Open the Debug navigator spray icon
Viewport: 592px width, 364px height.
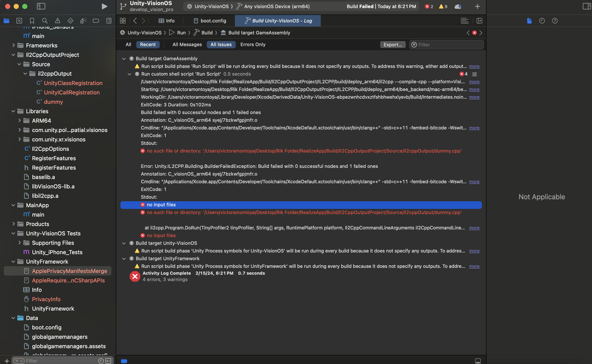click(x=83, y=21)
